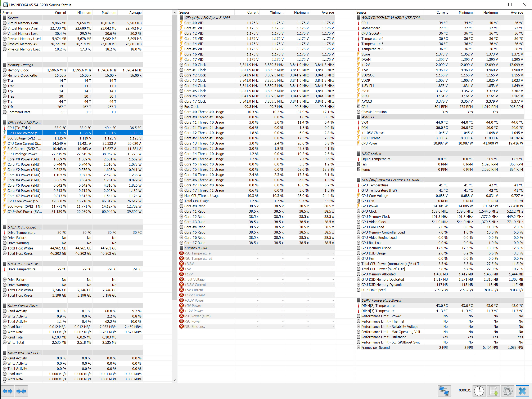Click the expand columns arrows button
The image size is (532, 399).
coord(8,391)
